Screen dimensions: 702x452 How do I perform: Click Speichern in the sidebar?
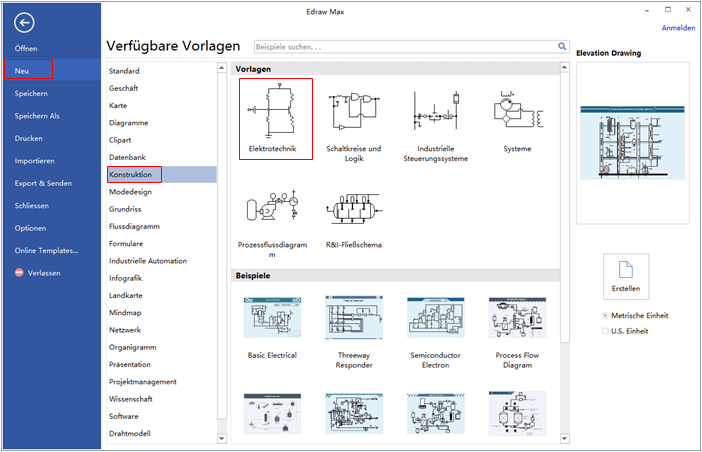(x=31, y=93)
